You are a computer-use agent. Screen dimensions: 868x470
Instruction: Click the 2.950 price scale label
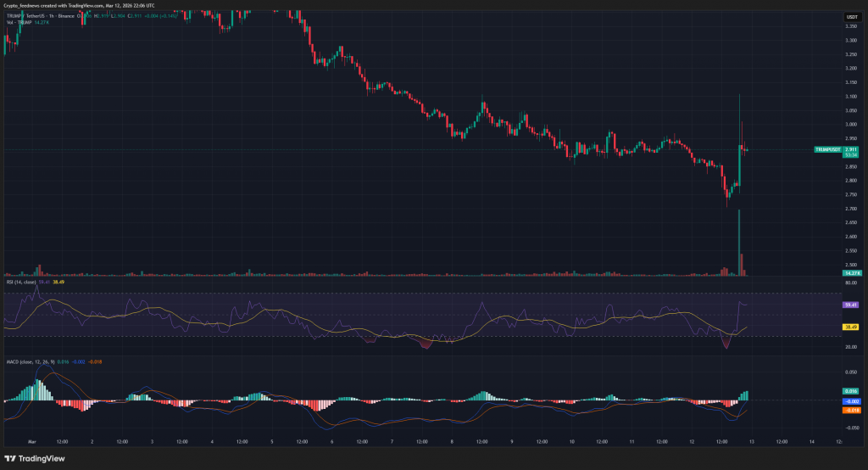click(x=851, y=138)
